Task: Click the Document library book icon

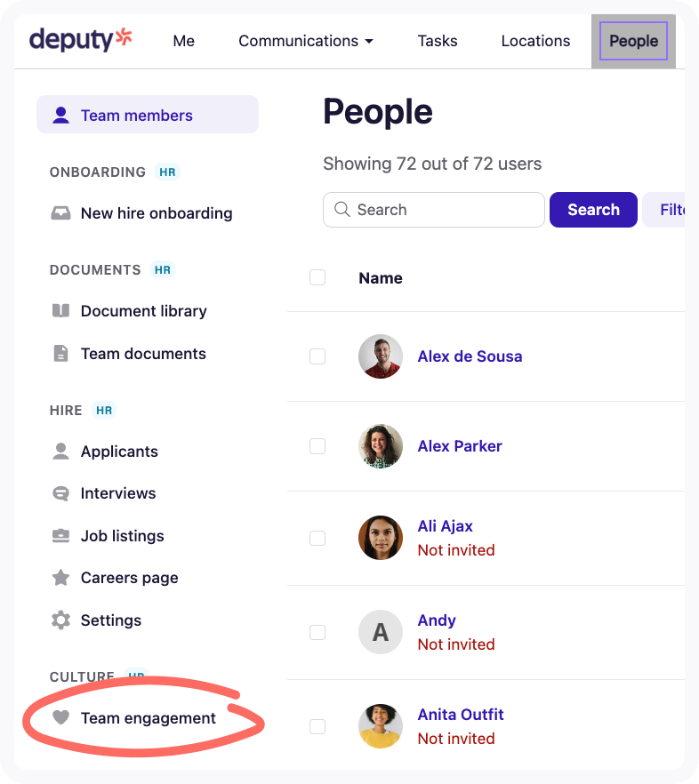Action: [x=60, y=311]
